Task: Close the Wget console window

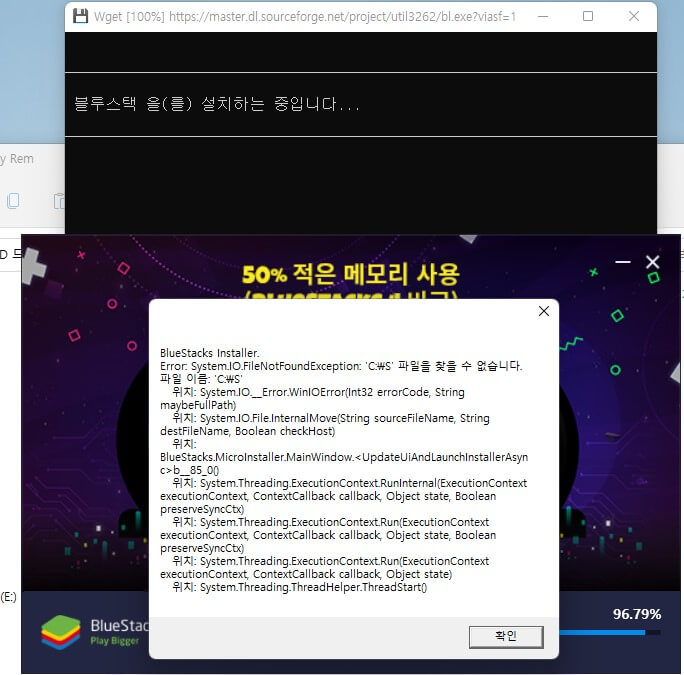Action: point(633,17)
